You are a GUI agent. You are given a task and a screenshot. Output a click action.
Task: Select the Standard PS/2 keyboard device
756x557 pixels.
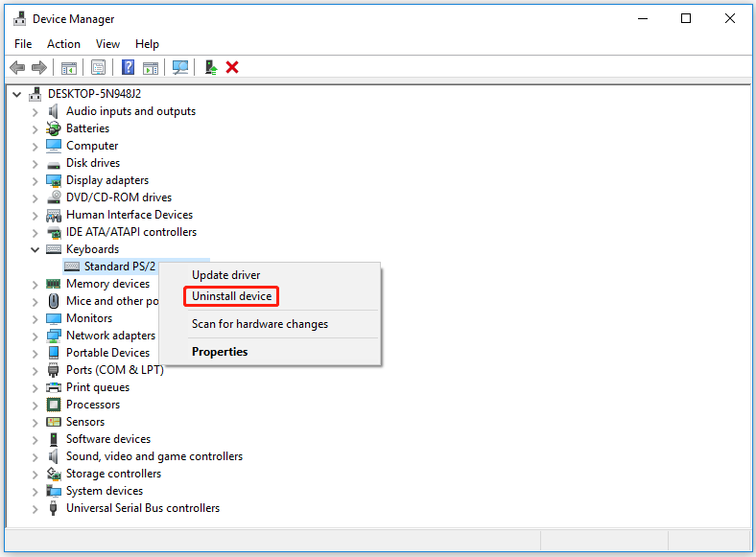coord(120,267)
